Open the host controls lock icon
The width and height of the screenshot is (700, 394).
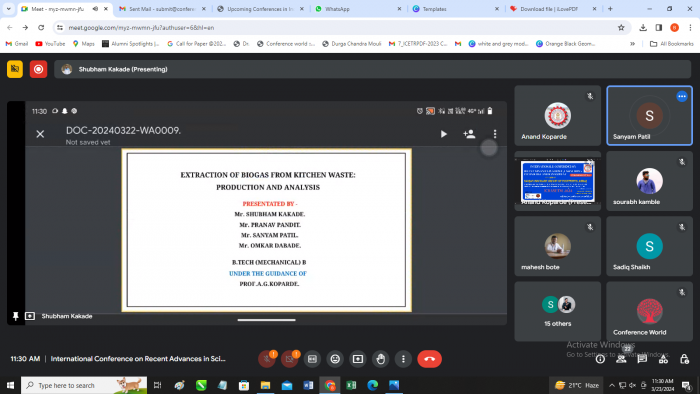coord(684,359)
